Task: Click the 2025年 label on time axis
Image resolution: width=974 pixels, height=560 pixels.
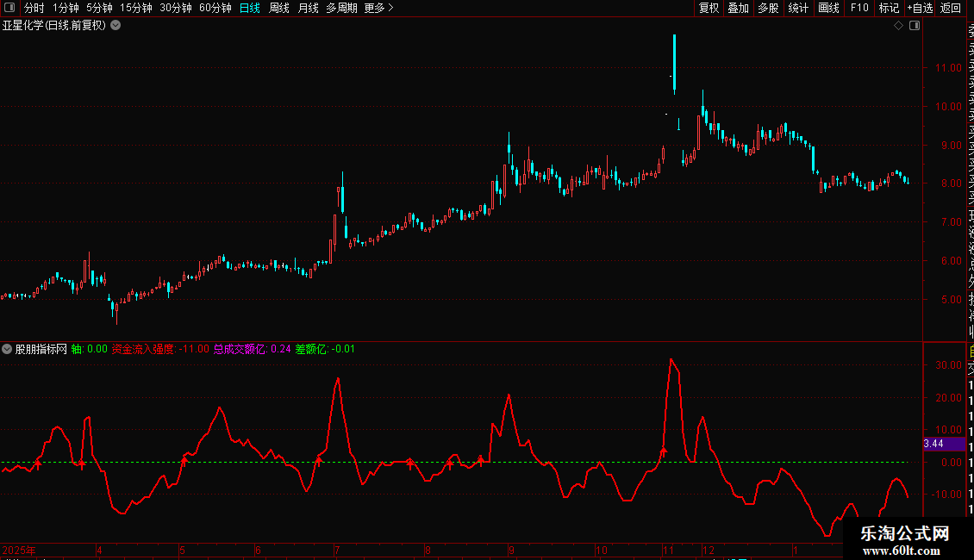Action: point(19,550)
